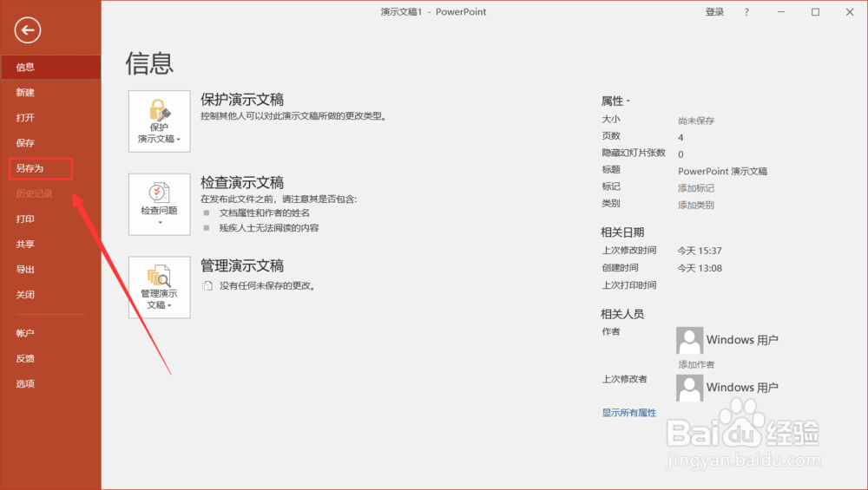Click 关闭 in the sidebar
Screen dimensions: 868x490
click(x=50, y=295)
